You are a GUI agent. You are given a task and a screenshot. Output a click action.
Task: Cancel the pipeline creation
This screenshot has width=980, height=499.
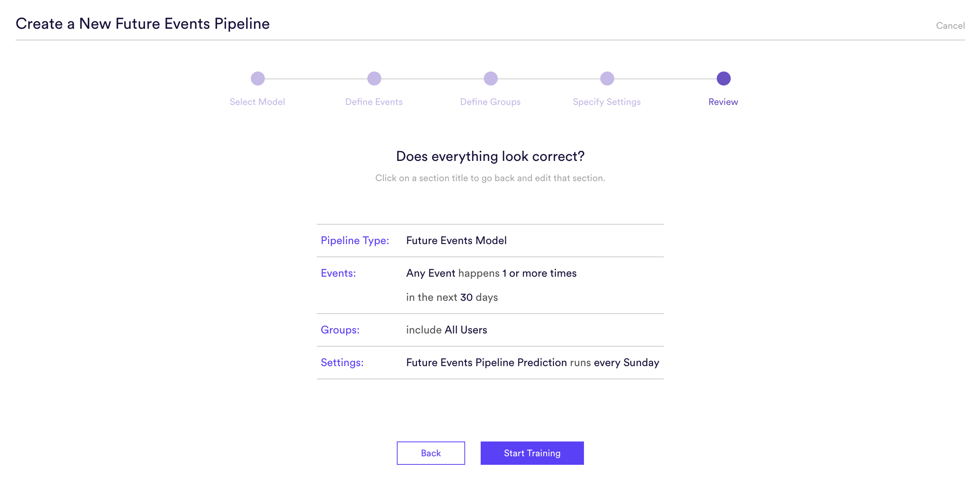(950, 25)
